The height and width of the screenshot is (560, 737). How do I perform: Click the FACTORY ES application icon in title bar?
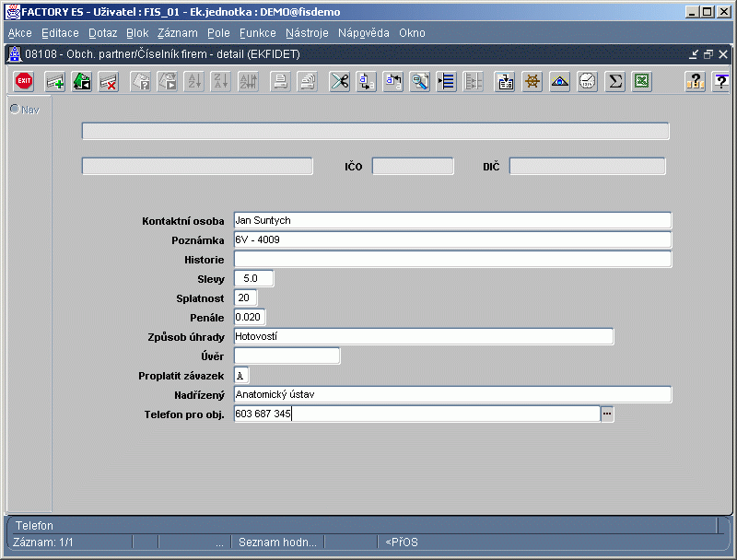13,12
